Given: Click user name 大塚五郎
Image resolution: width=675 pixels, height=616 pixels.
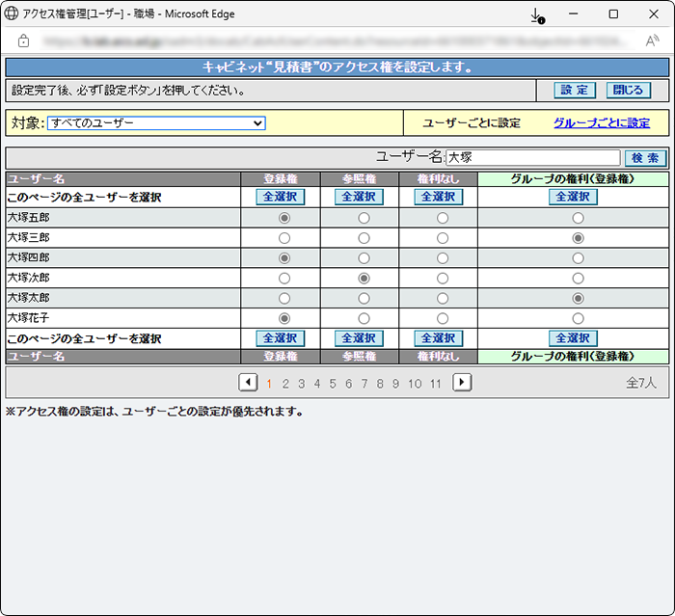Looking at the screenshot, I should click(x=28, y=218).
